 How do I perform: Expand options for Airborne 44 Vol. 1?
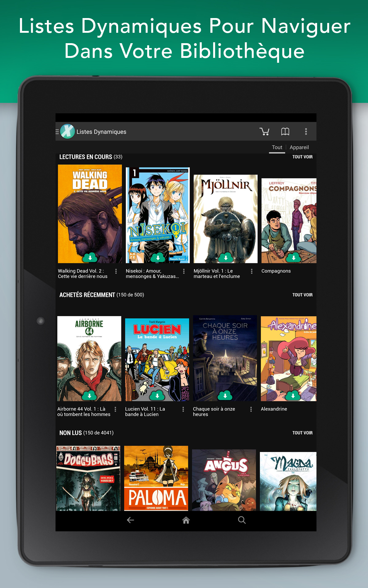pyautogui.click(x=115, y=409)
